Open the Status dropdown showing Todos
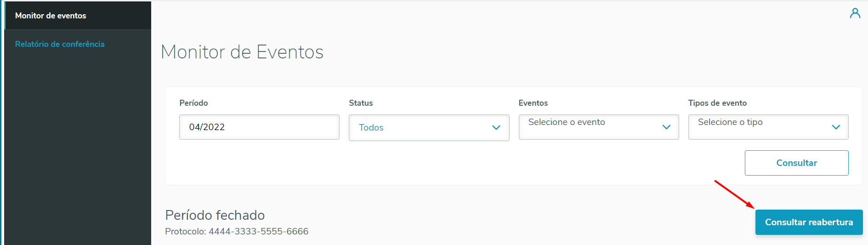Viewport: 868px width, 245px height. click(x=429, y=128)
